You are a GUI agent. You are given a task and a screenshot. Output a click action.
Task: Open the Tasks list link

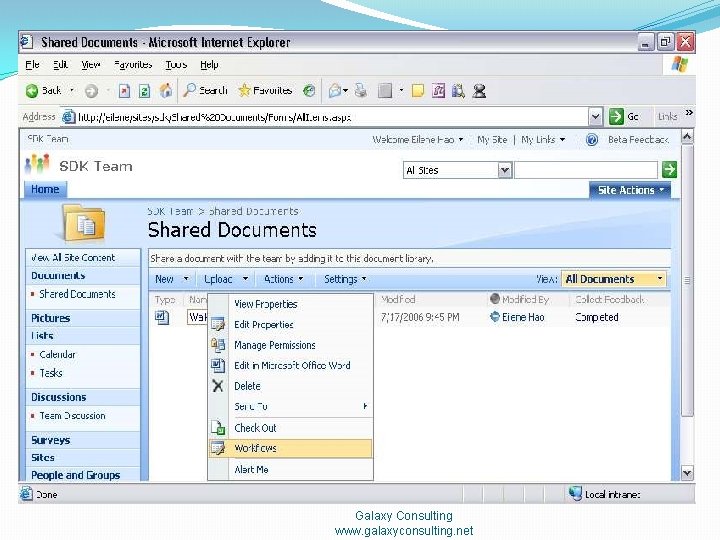point(51,373)
